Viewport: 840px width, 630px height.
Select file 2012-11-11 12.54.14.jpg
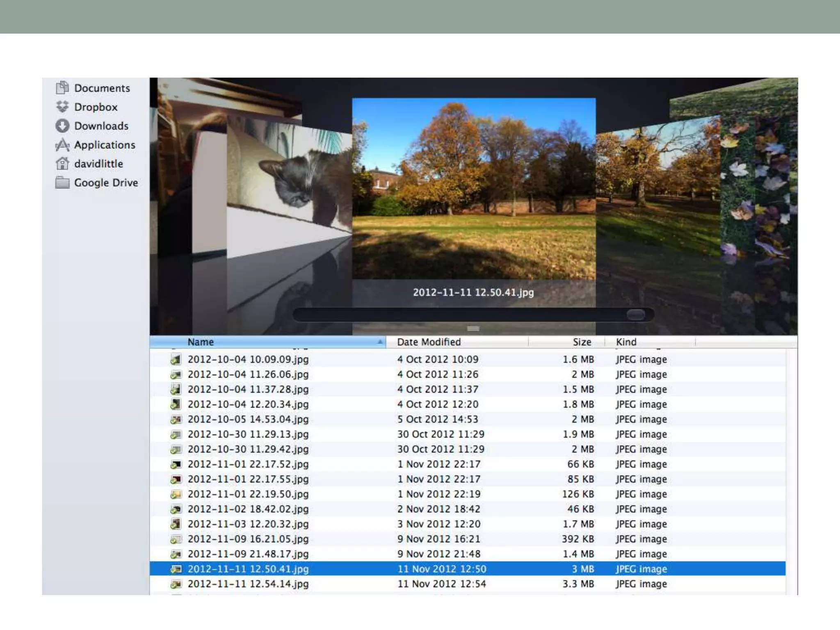(248, 584)
